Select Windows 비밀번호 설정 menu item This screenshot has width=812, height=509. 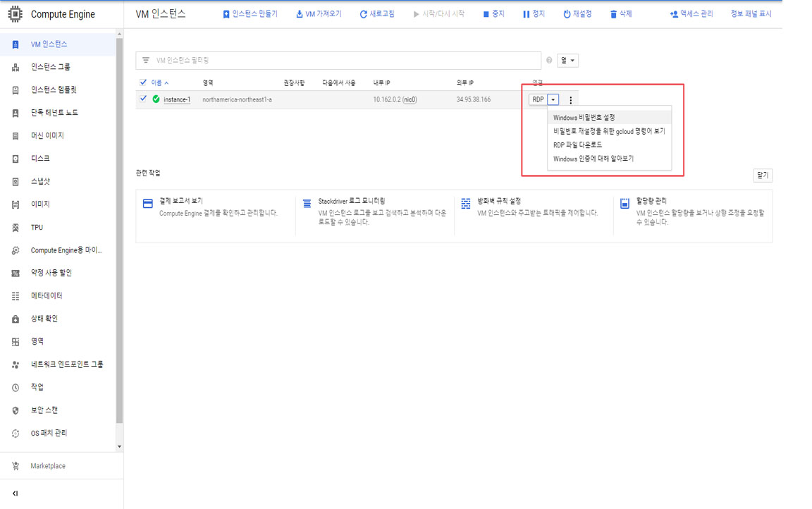tap(610, 118)
